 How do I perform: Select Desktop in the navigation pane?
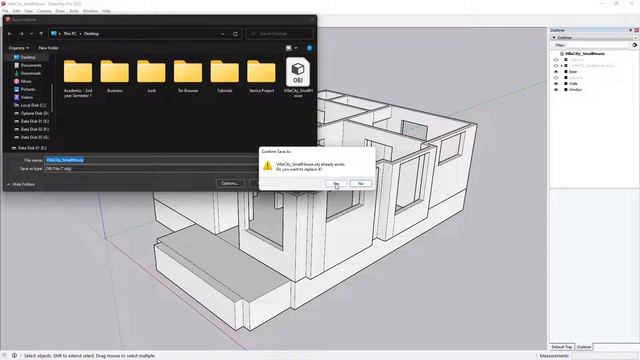point(28,58)
